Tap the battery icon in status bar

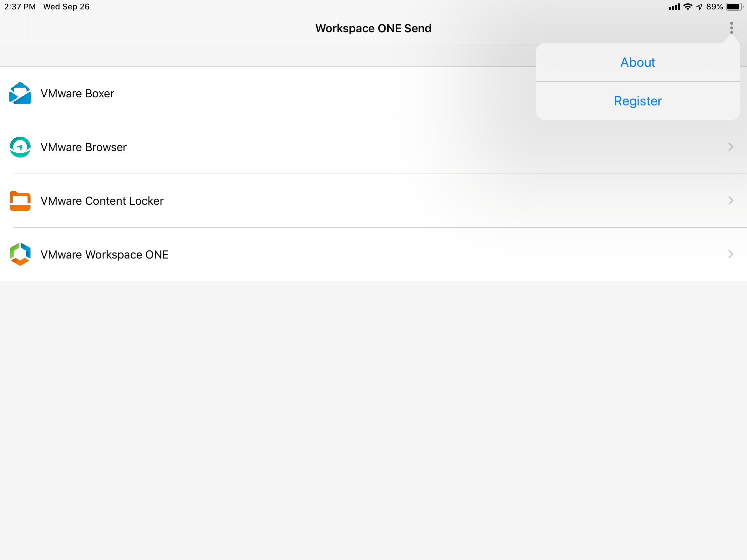(x=735, y=7)
